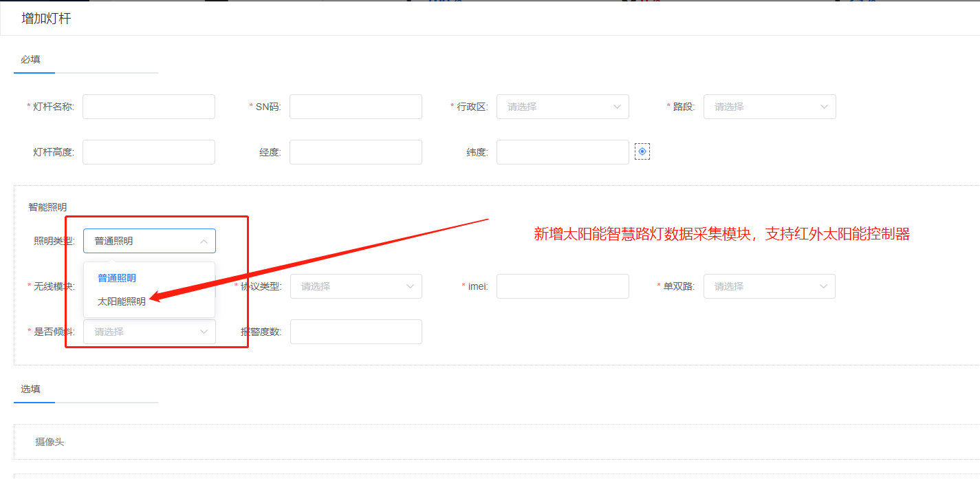
Task: Click the 灯杆高度 input field
Action: tap(149, 151)
